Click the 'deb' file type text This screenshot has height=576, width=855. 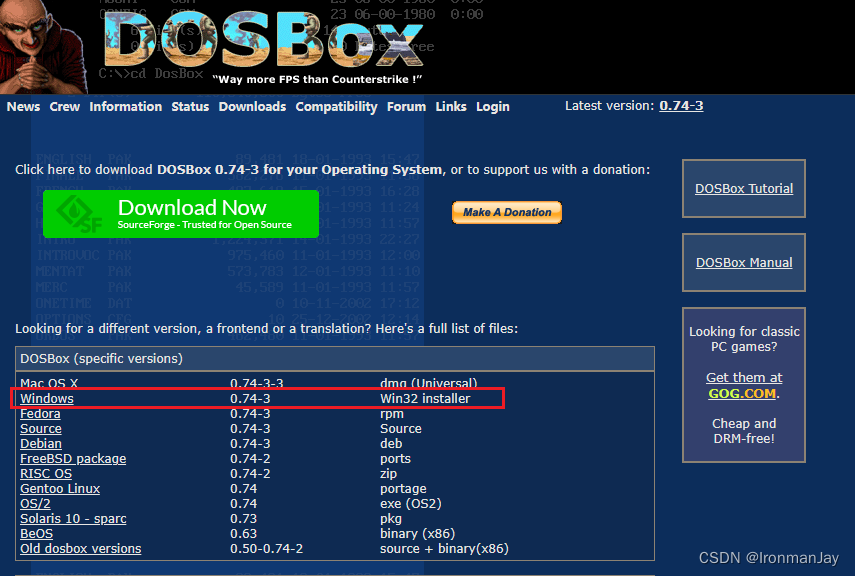[391, 444]
